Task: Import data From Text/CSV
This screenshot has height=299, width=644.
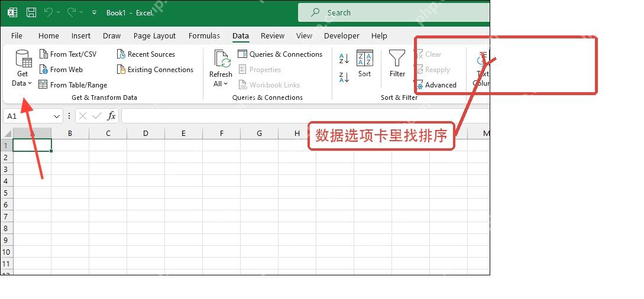Action: click(x=68, y=54)
